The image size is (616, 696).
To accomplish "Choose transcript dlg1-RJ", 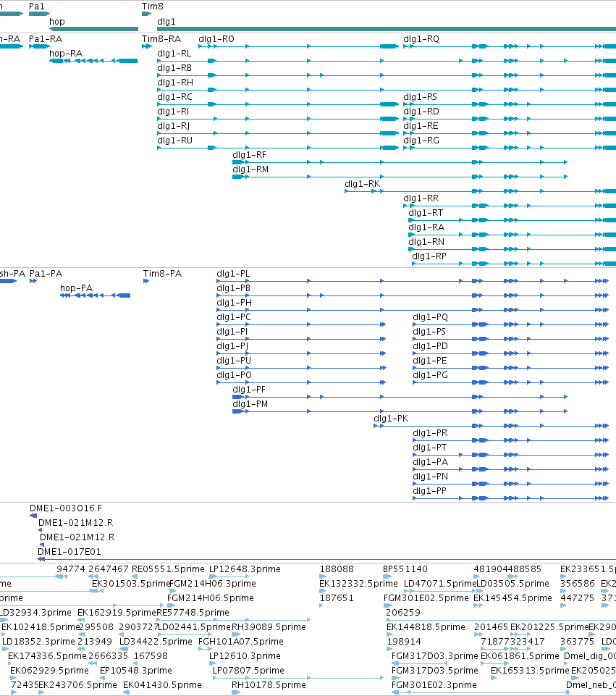I will click(x=278, y=133).
